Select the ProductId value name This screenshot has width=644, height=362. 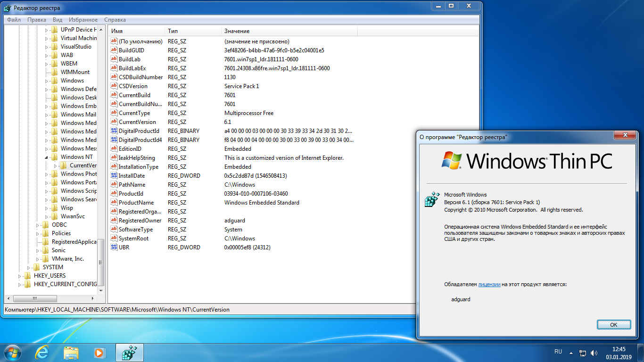pyautogui.click(x=131, y=193)
